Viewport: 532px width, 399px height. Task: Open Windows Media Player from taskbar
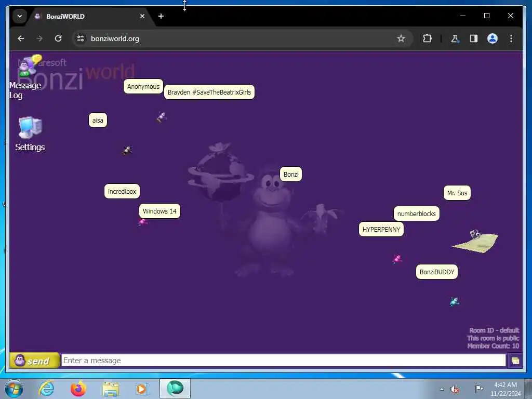(142, 389)
